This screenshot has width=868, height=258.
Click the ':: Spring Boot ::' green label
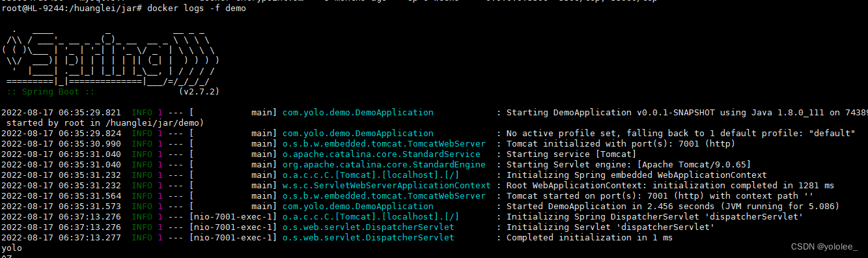(42, 92)
